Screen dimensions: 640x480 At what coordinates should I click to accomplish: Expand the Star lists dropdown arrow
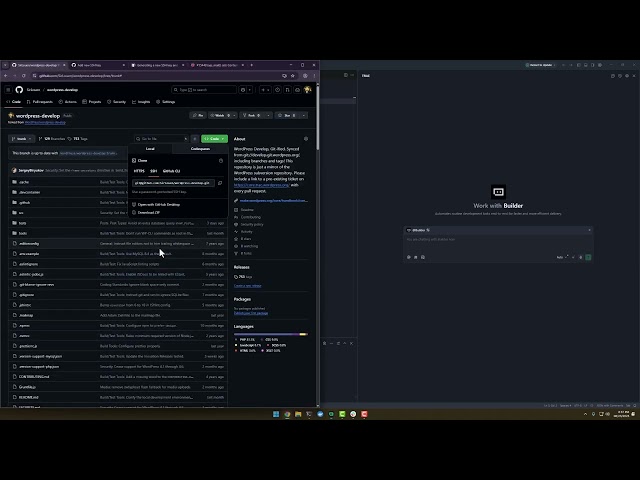(x=304, y=116)
